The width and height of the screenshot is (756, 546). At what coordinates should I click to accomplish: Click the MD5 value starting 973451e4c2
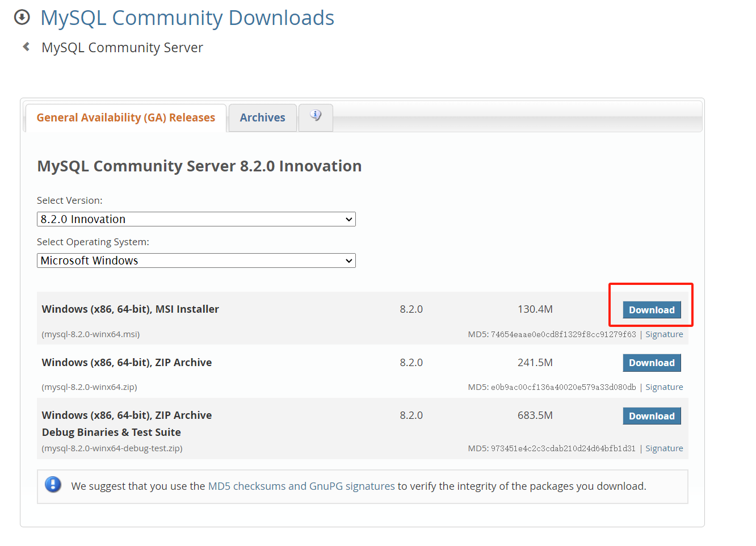[x=563, y=448]
